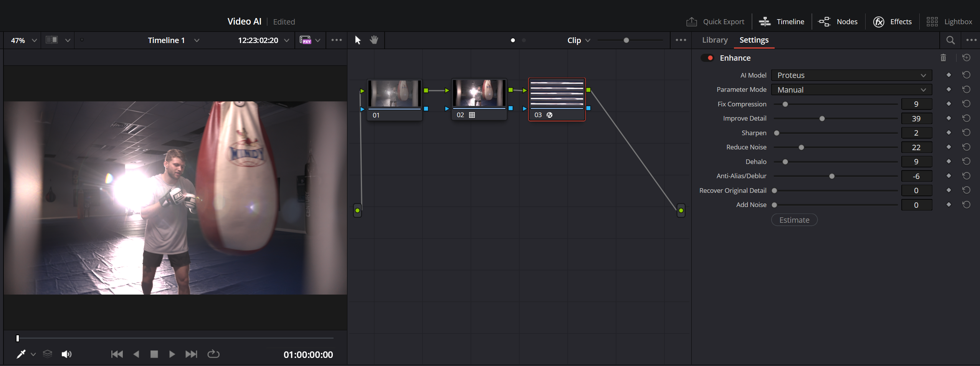
Task: Toggle the Enhance effect on or off
Action: pos(707,58)
